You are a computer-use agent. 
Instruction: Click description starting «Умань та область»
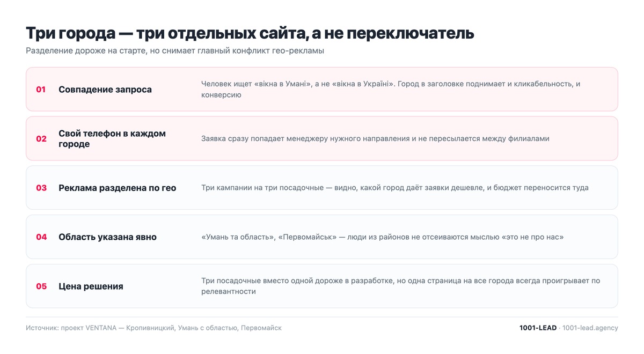[x=383, y=237]
